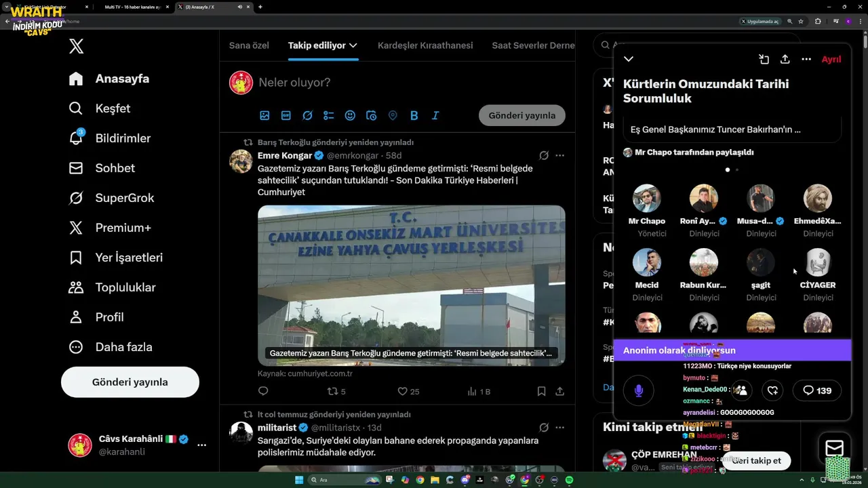Open Space comments showing 139

[x=816, y=390]
